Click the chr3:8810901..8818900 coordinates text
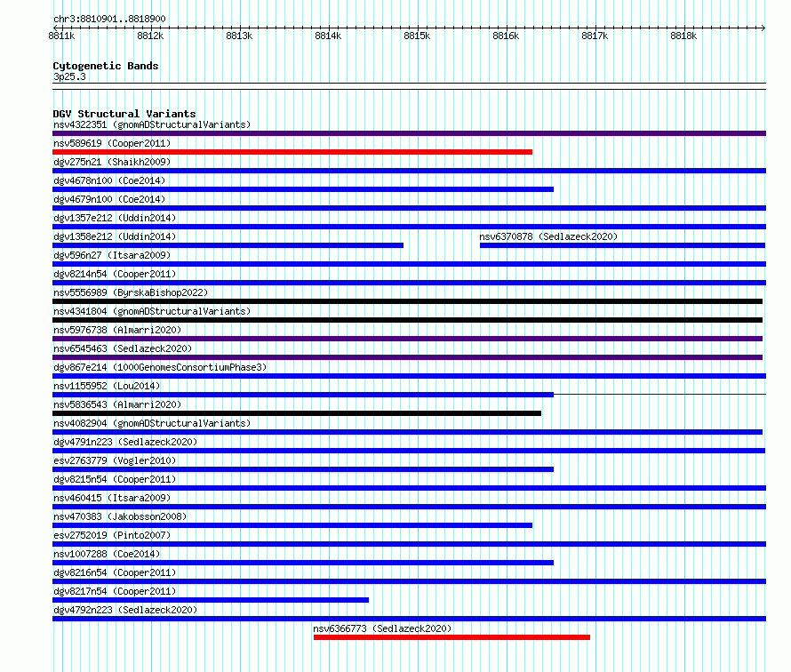The image size is (791, 672). [x=109, y=19]
